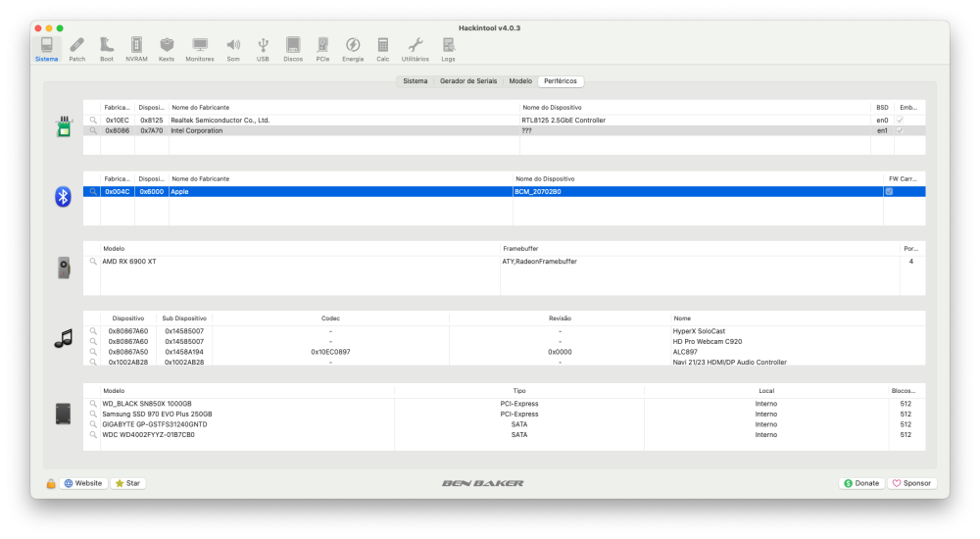This screenshot has height=539, width=980.
Task: Click the Tipo column header in disks
Action: (x=518, y=391)
